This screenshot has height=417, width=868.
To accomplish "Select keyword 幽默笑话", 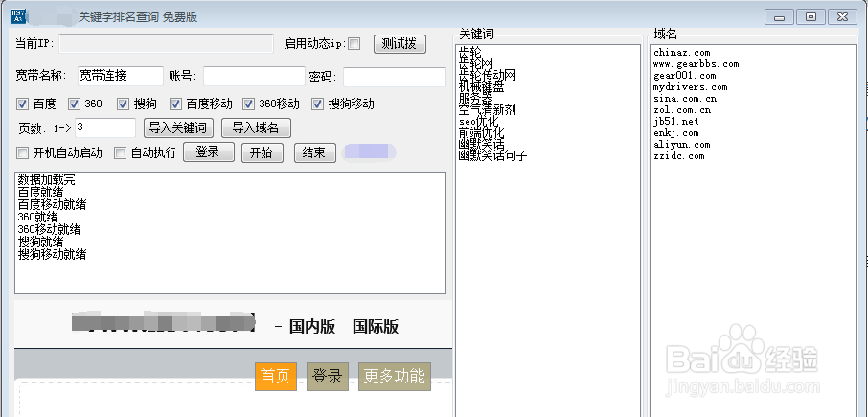I will (481, 145).
